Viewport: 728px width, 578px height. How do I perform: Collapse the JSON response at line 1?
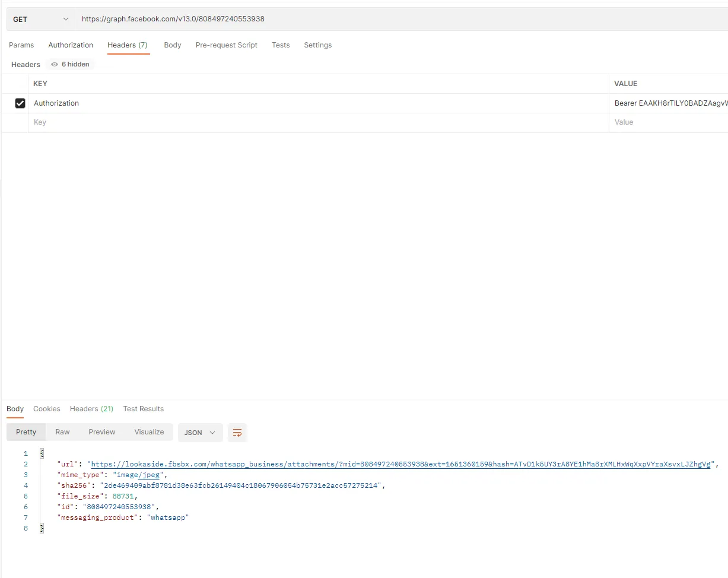coord(41,453)
